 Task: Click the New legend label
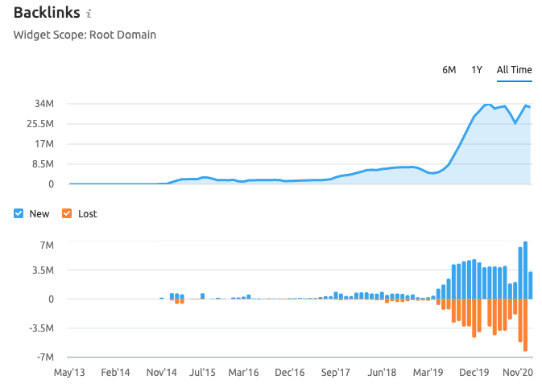(39, 214)
